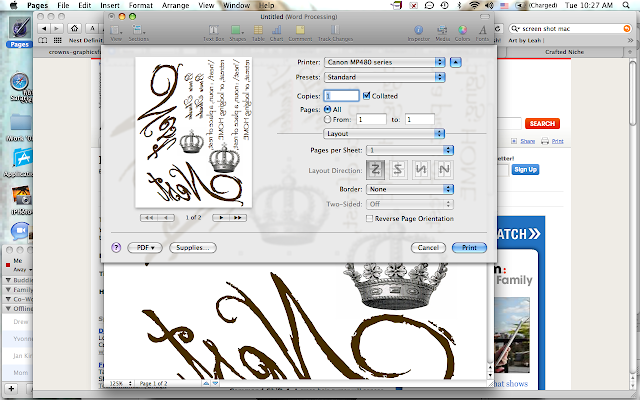Jump to last preview page
The height and width of the screenshot is (400, 640).
238,218
